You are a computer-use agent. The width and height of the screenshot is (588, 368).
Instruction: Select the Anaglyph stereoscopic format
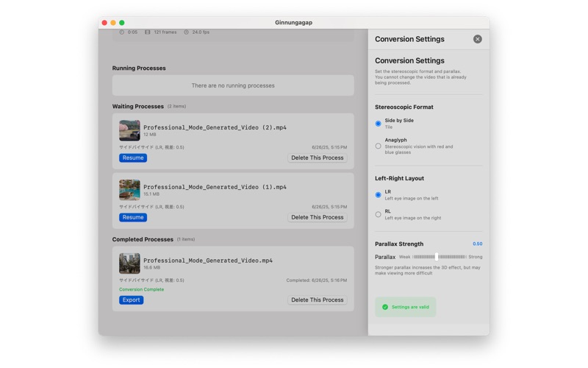point(378,146)
